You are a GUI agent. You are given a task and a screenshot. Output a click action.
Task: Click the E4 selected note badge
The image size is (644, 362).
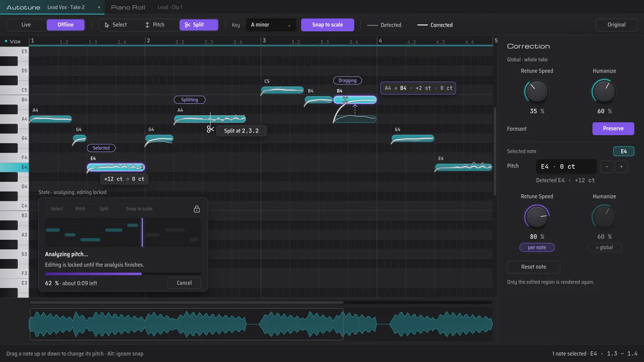[x=624, y=151]
